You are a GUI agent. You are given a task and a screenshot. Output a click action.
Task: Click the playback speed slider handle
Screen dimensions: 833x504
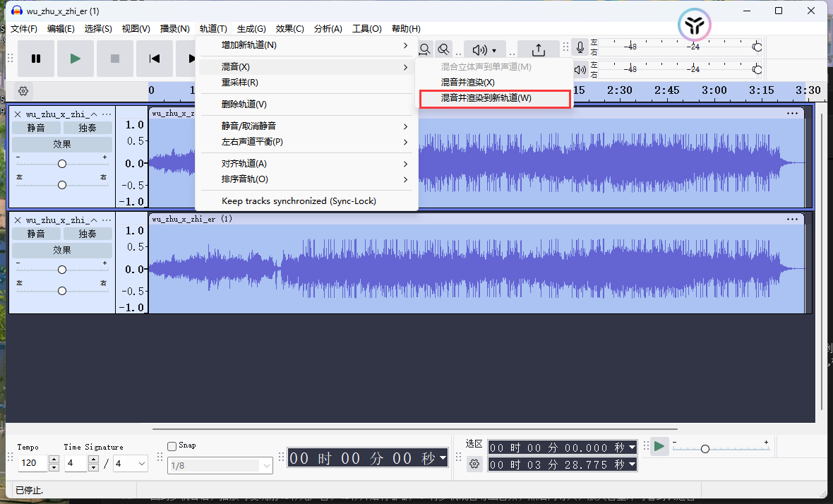click(705, 449)
